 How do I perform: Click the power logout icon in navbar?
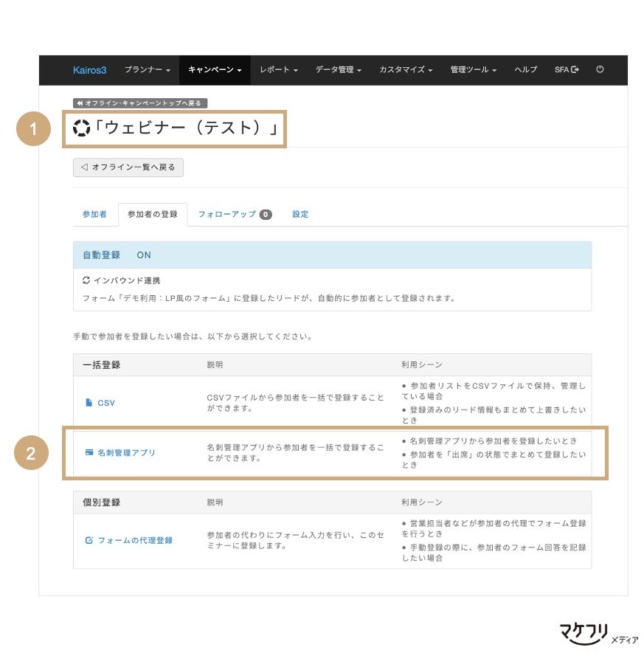600,69
